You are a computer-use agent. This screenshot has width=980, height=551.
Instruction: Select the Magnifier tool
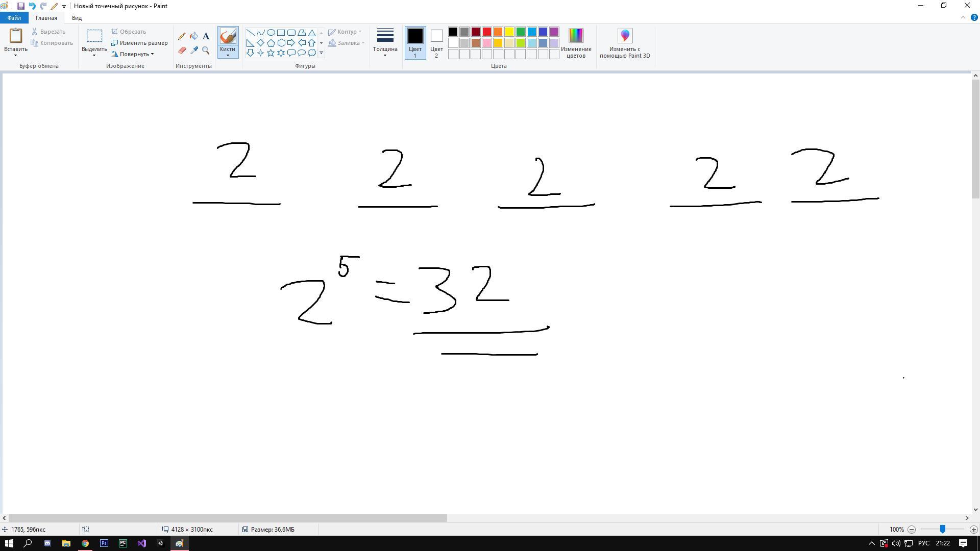coord(206,51)
